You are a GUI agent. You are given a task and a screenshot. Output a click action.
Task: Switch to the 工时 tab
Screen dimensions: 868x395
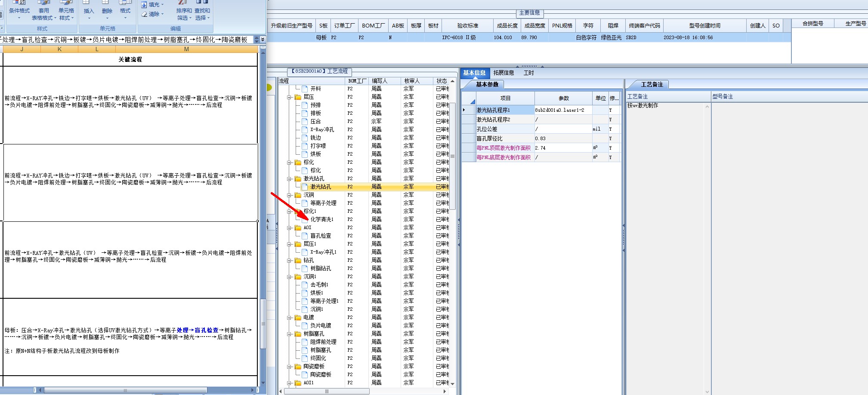click(528, 73)
